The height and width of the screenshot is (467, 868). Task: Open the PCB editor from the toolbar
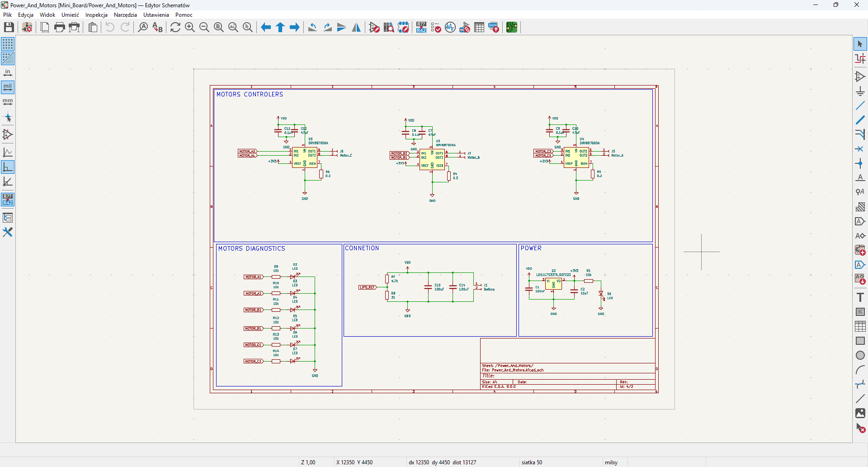tap(511, 28)
